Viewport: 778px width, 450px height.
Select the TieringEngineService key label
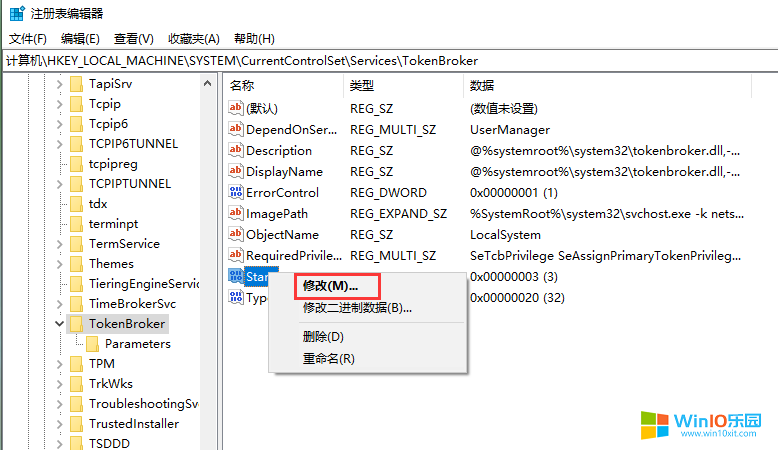point(144,284)
